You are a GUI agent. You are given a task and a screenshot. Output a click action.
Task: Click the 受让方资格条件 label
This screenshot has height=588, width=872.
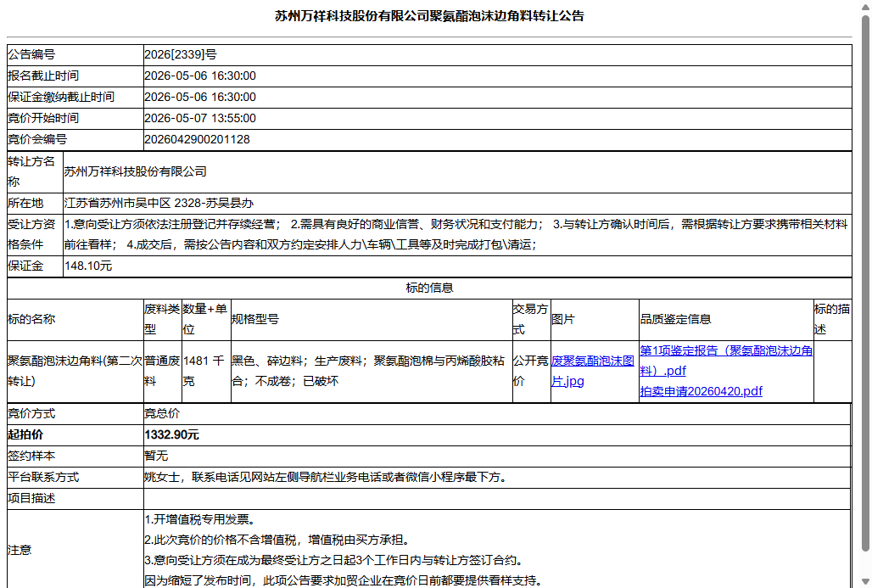point(31,234)
